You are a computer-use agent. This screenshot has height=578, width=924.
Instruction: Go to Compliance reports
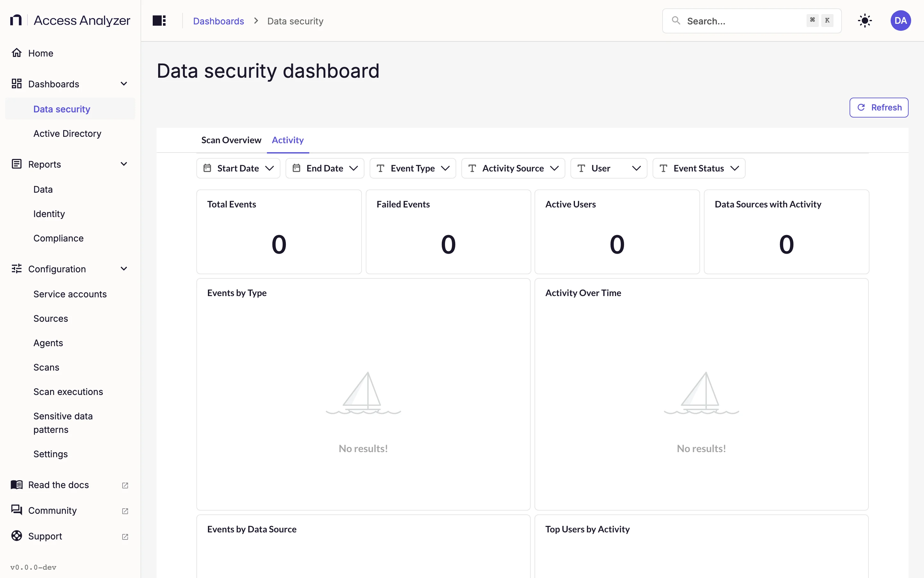(70, 238)
